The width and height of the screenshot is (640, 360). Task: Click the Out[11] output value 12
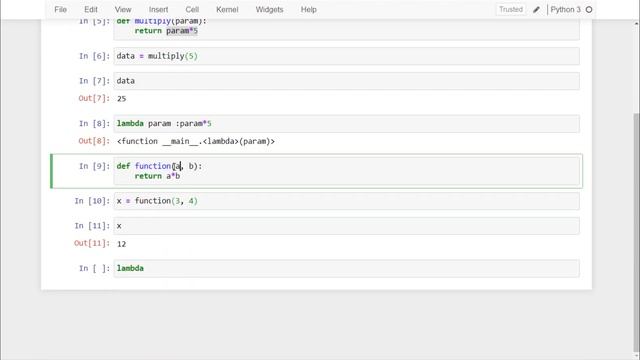tap(121, 244)
